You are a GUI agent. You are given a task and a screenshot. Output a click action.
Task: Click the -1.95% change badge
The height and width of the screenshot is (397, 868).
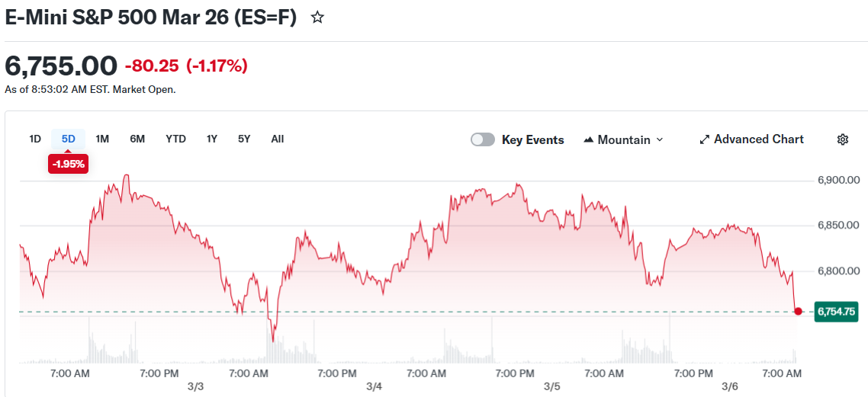[x=69, y=164]
